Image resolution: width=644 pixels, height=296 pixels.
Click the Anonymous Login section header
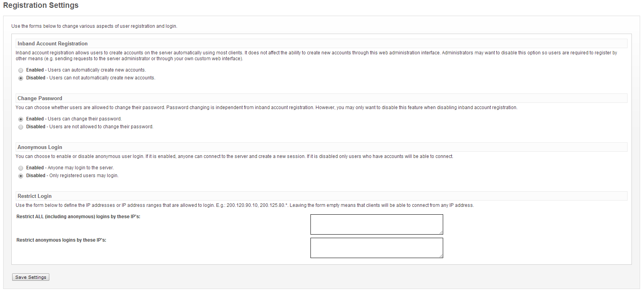40,147
